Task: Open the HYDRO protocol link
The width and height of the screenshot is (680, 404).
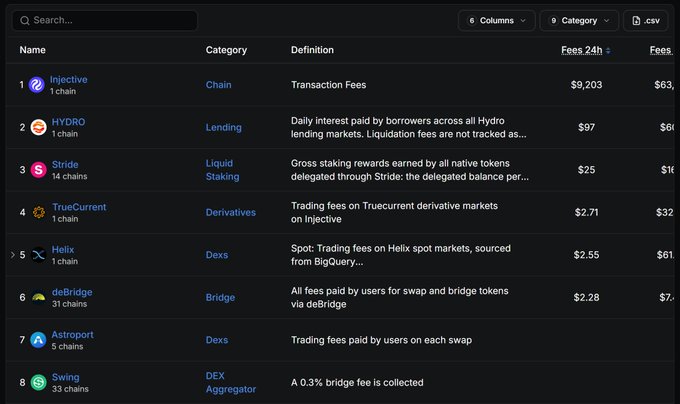Action: [69, 122]
